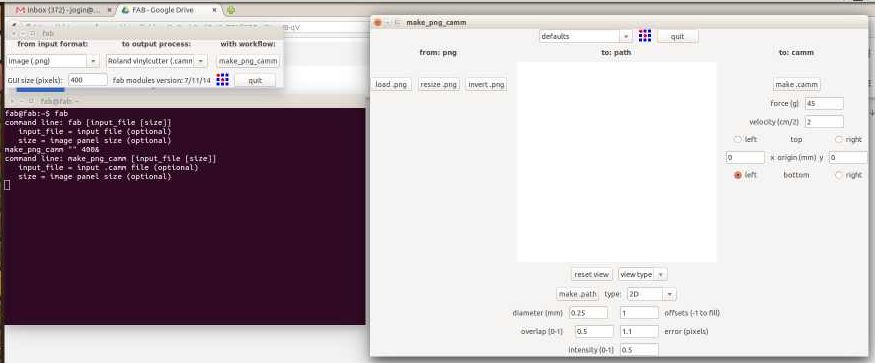Click the 'fab modules version: 7/11/14' text

162,80
